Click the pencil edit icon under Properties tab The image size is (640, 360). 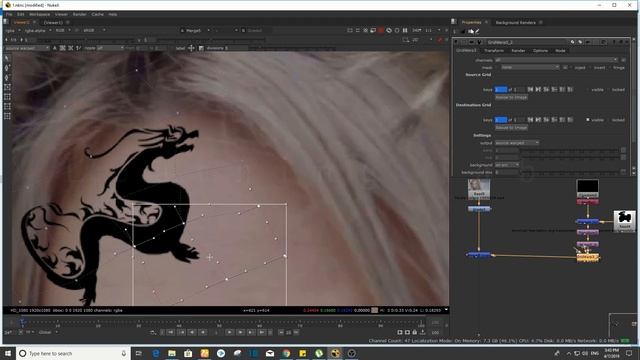tap(477, 31)
